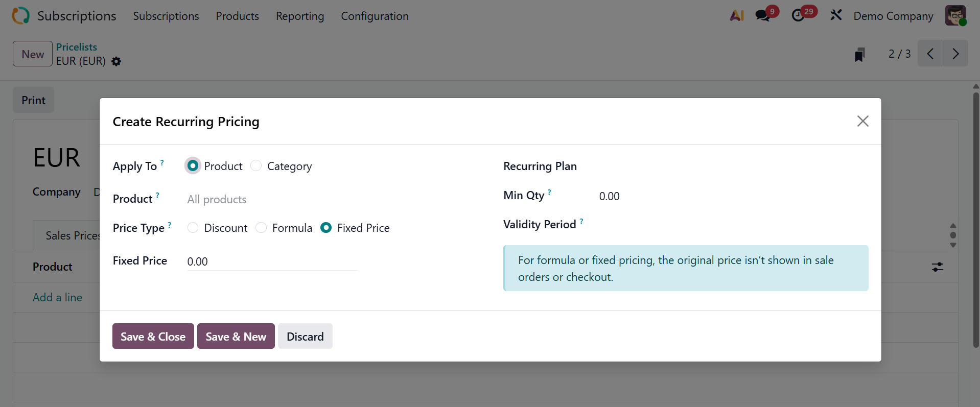The image size is (980, 407).
Task: Open the user avatar menu
Action: 955,16
